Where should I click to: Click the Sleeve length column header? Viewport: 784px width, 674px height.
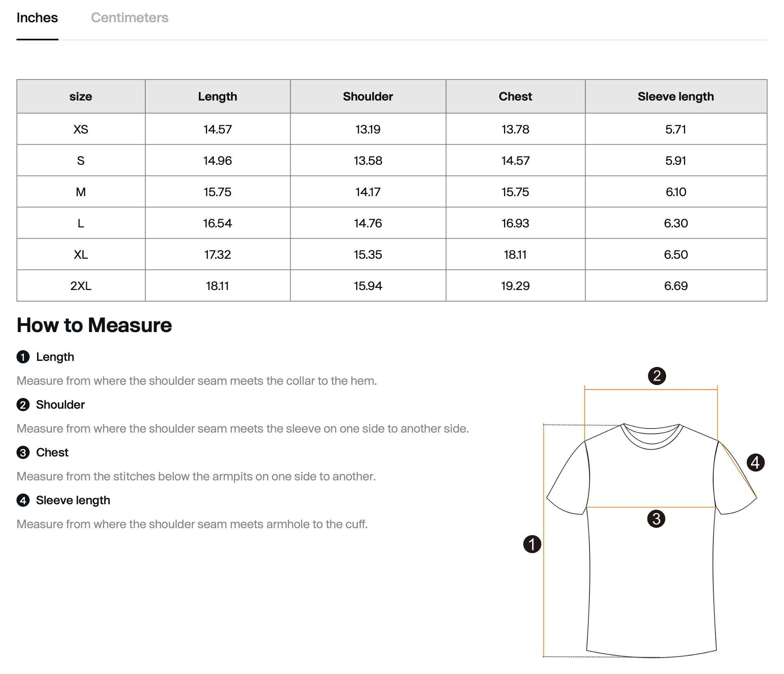point(676,96)
